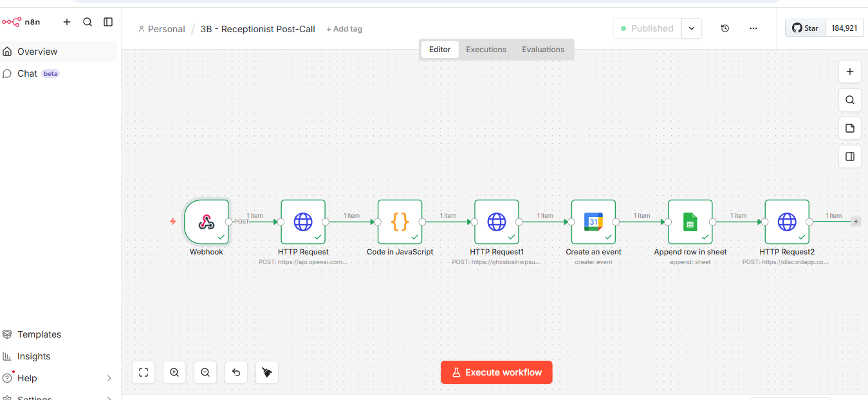Image resolution: width=868 pixels, height=400 pixels.
Task: Zoom out on the canvas
Action: click(205, 372)
